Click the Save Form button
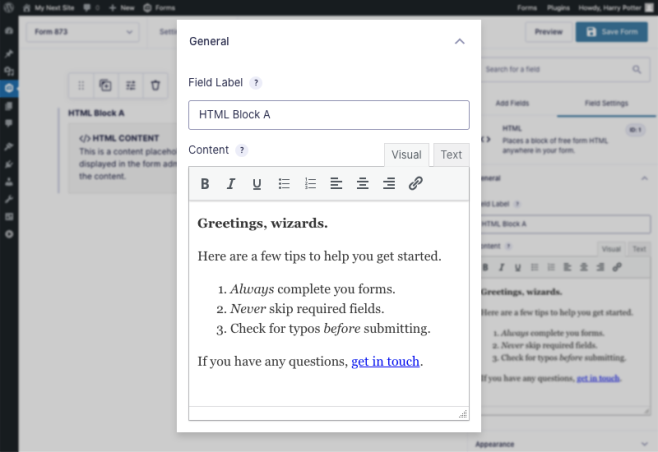 click(x=611, y=32)
